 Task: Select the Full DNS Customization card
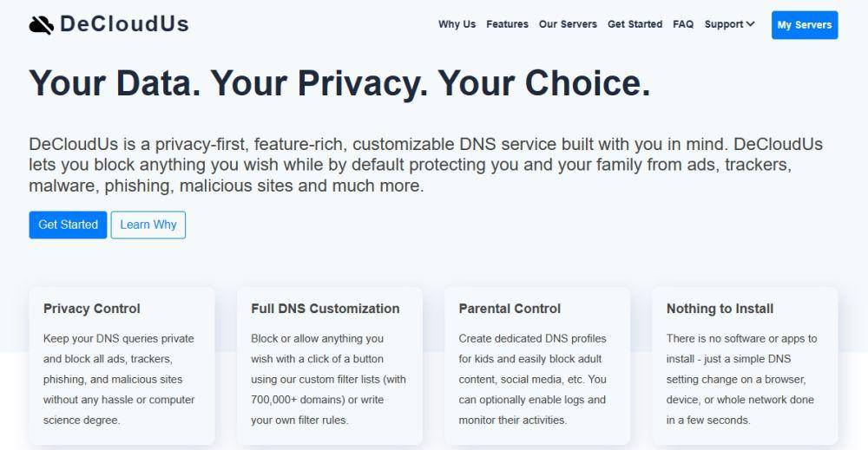tap(329, 365)
